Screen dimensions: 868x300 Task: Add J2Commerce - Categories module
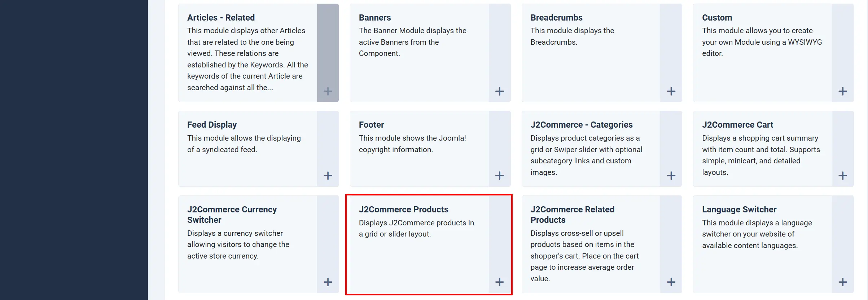click(x=671, y=176)
